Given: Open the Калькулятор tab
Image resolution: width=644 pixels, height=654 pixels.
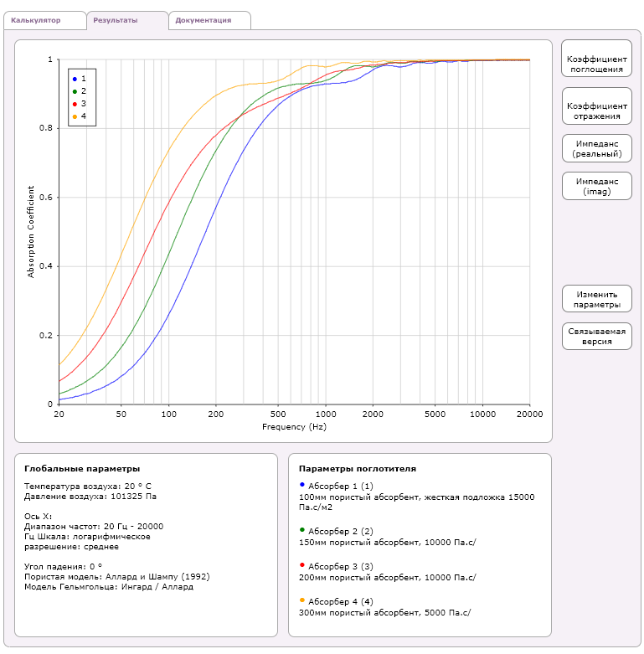Looking at the screenshot, I should pos(36,20).
